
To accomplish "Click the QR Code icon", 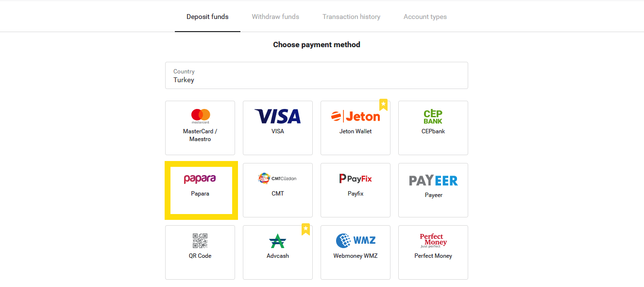I will click(x=200, y=241).
